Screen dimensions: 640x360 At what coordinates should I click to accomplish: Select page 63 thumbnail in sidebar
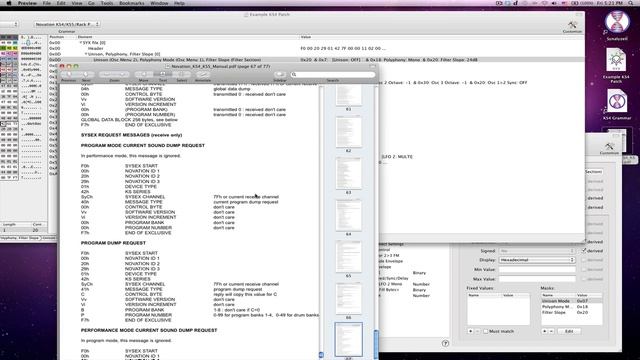coord(348,173)
